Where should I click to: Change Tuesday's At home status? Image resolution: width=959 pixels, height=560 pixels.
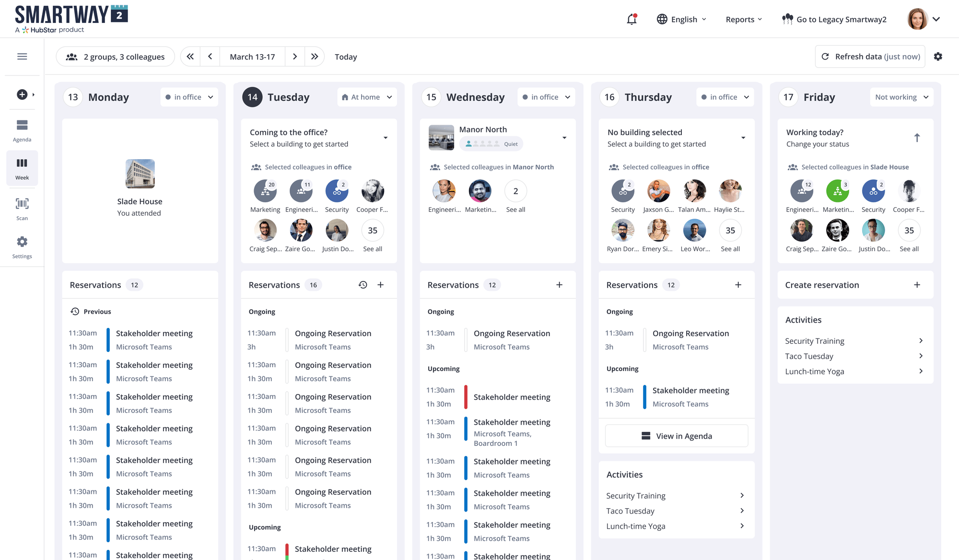[367, 97]
